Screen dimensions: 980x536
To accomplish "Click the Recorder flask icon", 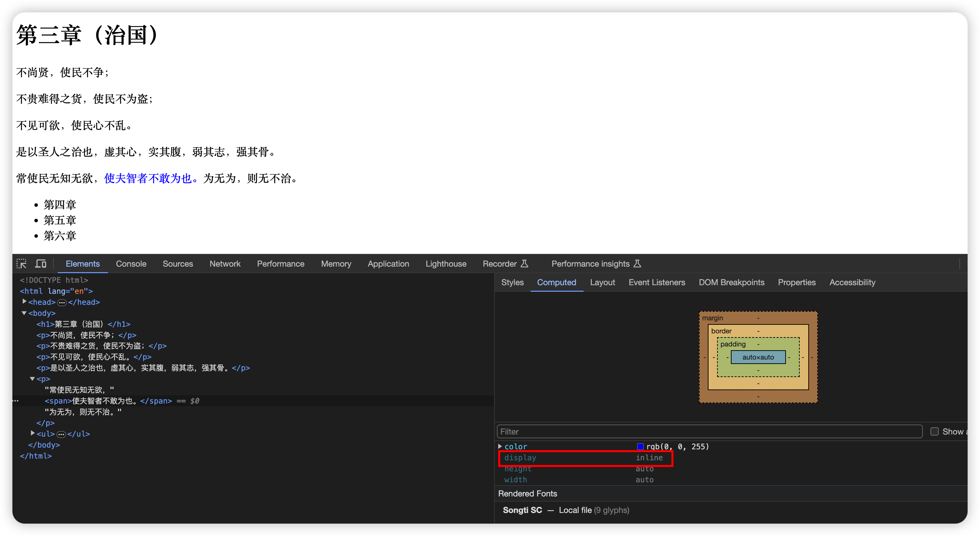I will tap(524, 264).
